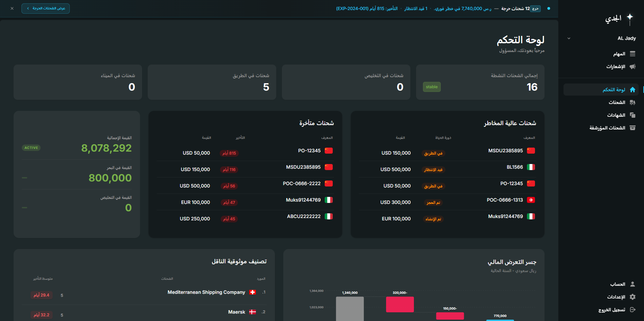
Task: Click Italy flag beside ABCU2222222
Action: tap(329, 216)
